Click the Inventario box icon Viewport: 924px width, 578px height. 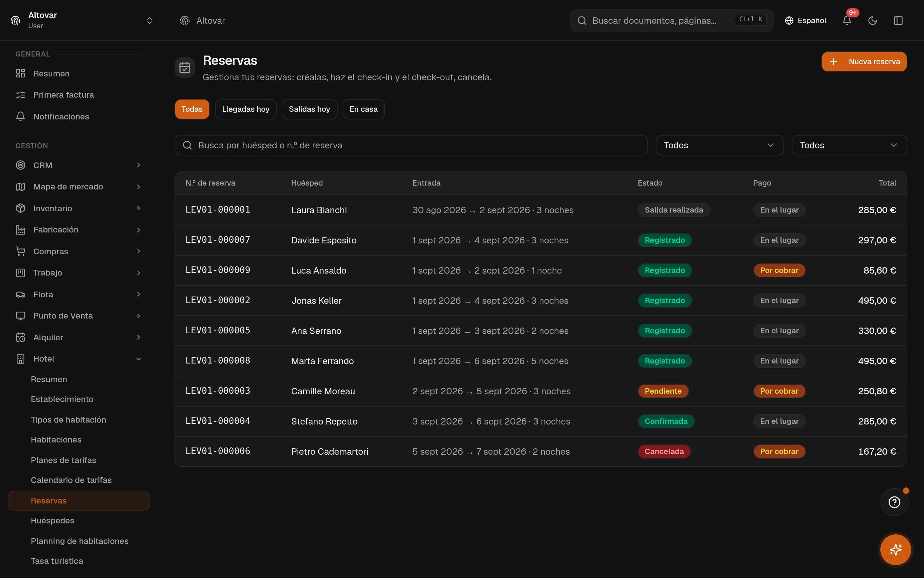coord(21,208)
